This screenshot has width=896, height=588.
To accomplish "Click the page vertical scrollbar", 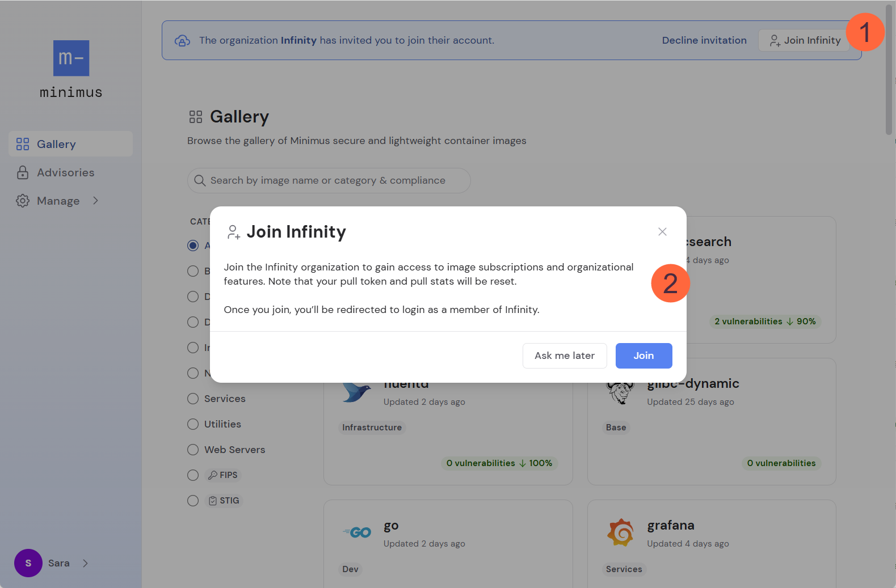I will point(889,71).
